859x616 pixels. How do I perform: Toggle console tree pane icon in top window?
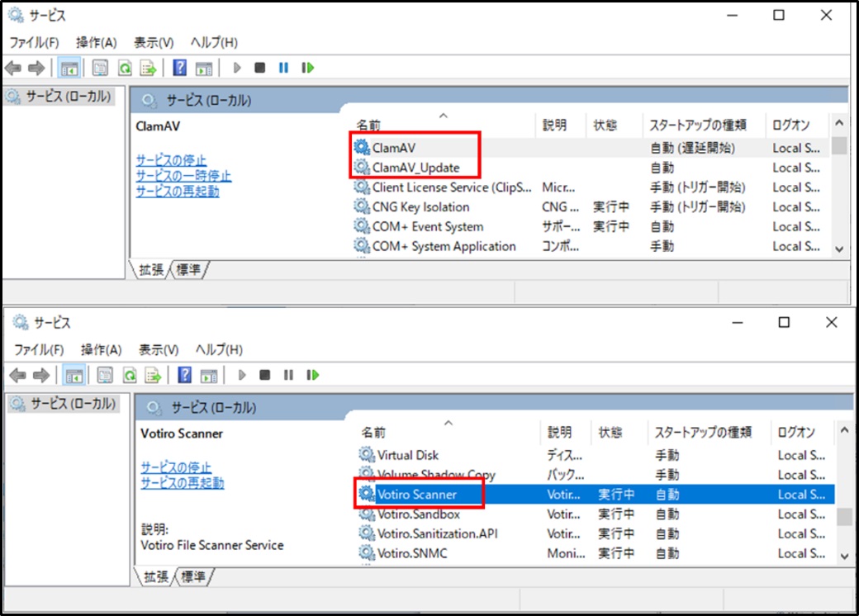tap(69, 68)
